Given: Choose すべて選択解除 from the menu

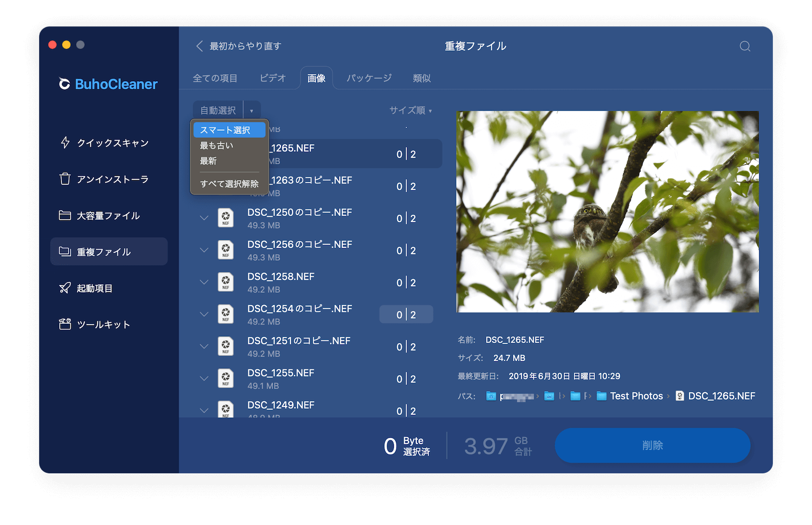Looking at the screenshot, I should coord(229,184).
